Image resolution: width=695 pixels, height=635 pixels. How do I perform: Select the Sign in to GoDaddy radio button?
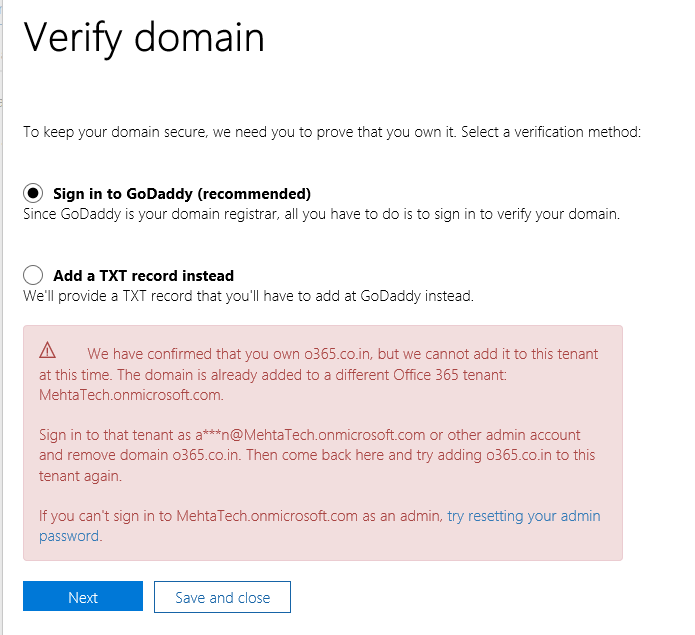(34, 193)
